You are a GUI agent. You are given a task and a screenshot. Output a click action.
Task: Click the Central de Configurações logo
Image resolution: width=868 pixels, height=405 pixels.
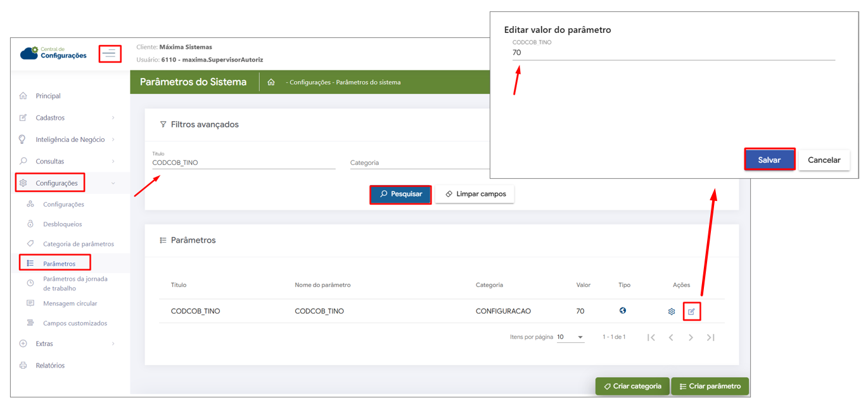pos(53,53)
